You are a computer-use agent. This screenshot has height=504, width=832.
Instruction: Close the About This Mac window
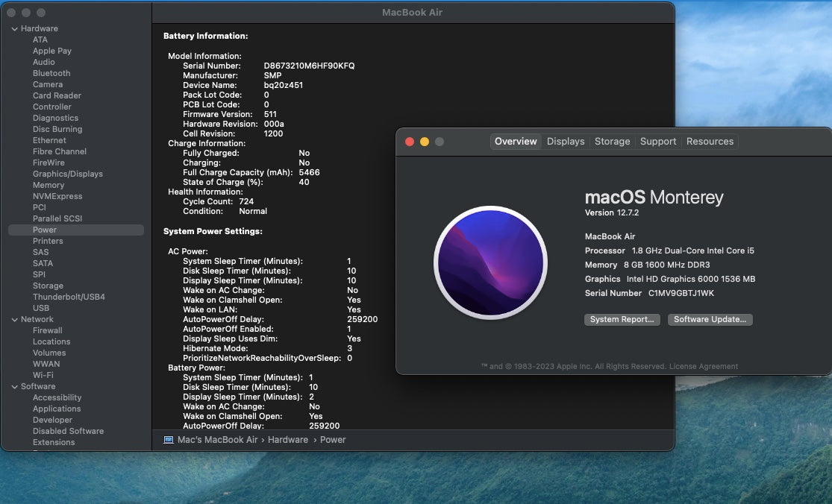410,142
